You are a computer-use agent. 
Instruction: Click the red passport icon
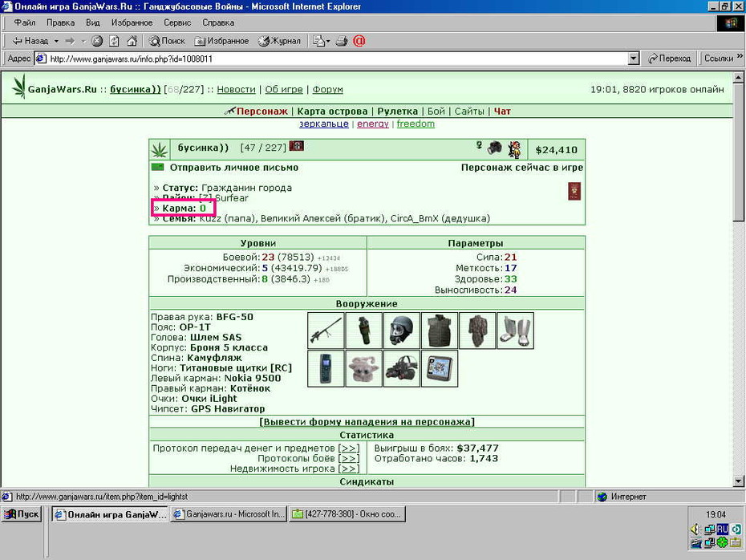574,191
